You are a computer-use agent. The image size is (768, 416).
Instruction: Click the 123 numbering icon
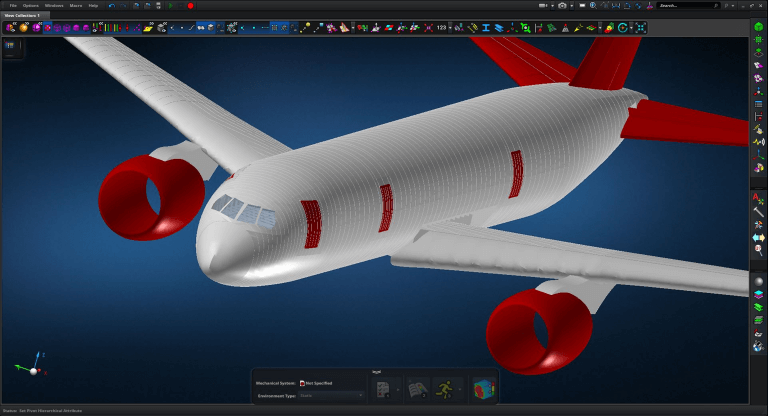(x=441, y=28)
